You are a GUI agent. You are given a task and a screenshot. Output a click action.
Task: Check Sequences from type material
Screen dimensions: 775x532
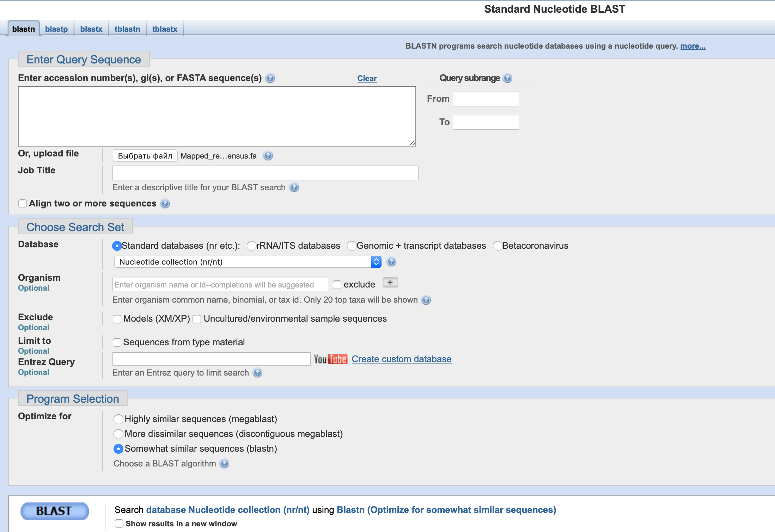117,342
